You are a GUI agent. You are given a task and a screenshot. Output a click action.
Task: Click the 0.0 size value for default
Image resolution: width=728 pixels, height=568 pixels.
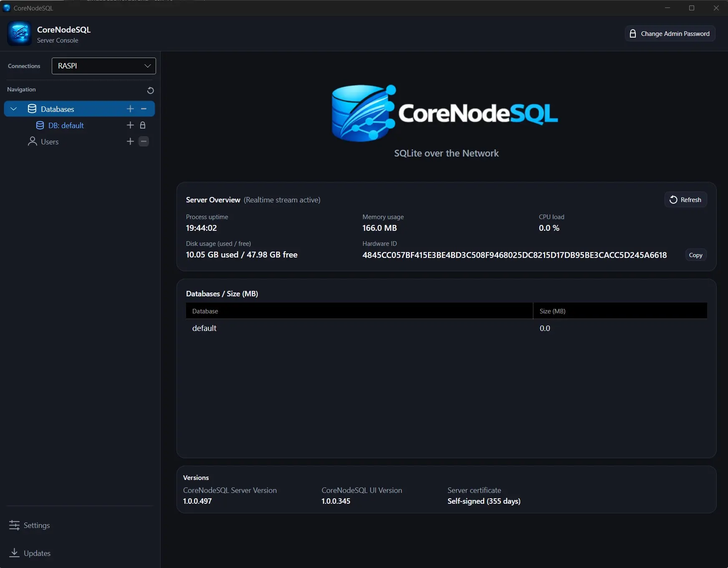click(x=545, y=328)
